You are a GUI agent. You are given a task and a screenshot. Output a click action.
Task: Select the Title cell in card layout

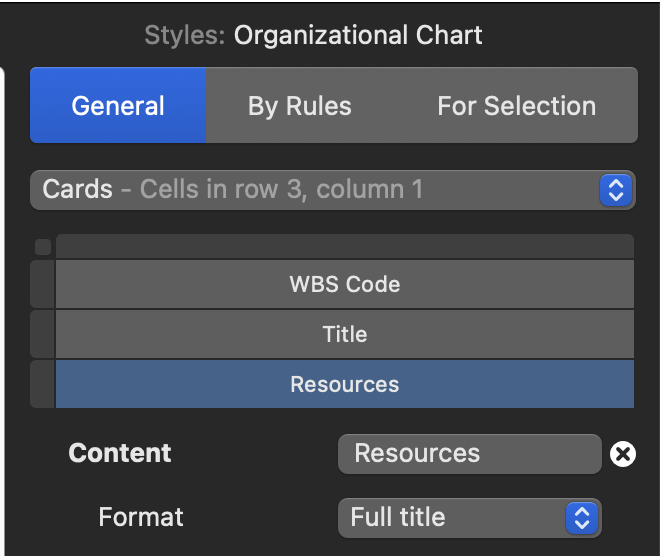coord(345,334)
